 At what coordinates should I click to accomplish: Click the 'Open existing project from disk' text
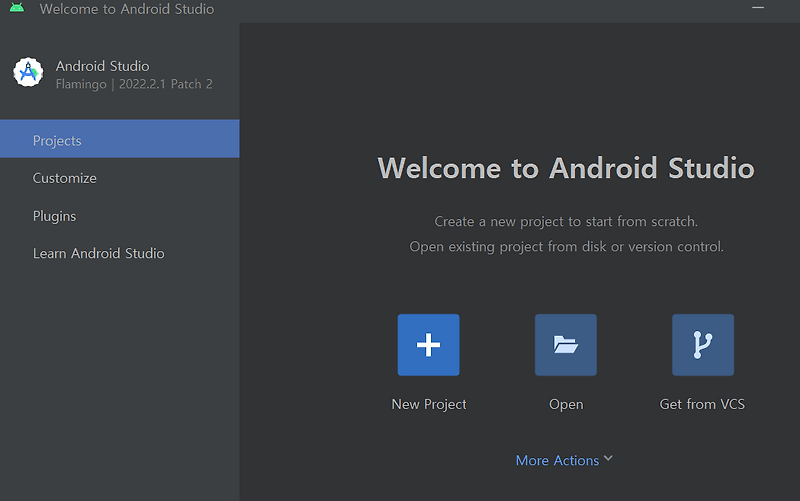point(566,247)
